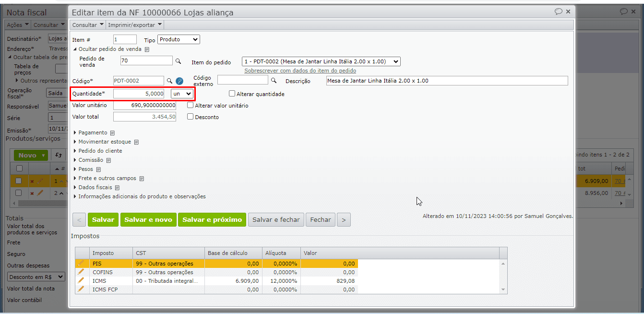Edit item 1 pencil in Nota fiscal list
644x314 pixels.
(x=40, y=181)
